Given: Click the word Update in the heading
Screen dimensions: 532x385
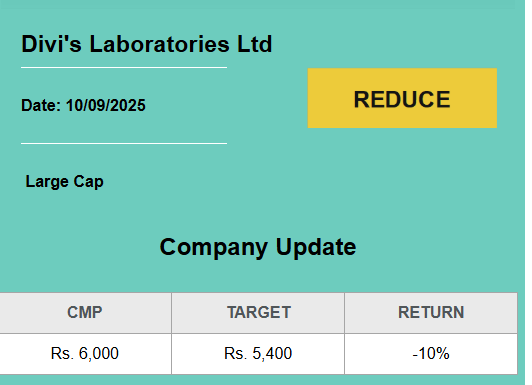Looking at the screenshot, I should pos(316,247).
